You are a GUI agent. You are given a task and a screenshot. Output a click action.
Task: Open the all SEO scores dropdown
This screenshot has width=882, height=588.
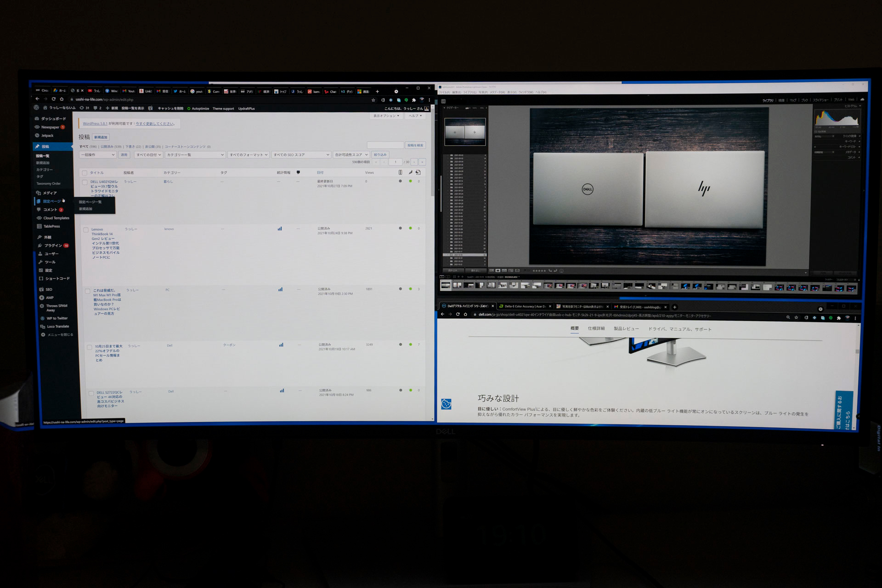301,155
